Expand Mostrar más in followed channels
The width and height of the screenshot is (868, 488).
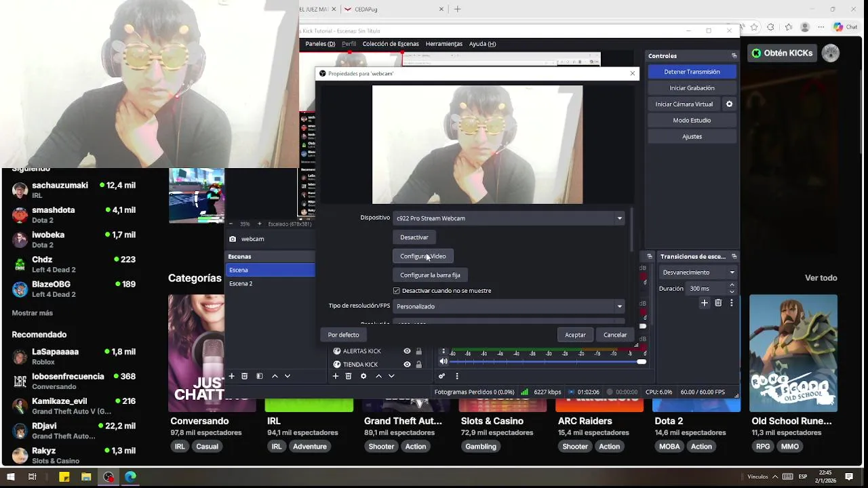pos(32,313)
